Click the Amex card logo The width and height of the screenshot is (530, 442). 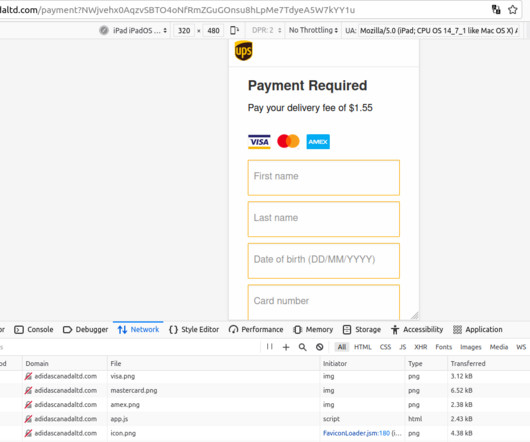318,142
